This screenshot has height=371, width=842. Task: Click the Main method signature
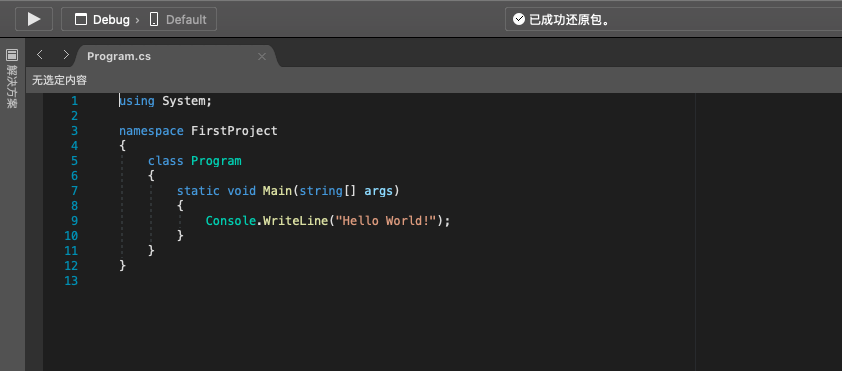[x=288, y=191]
